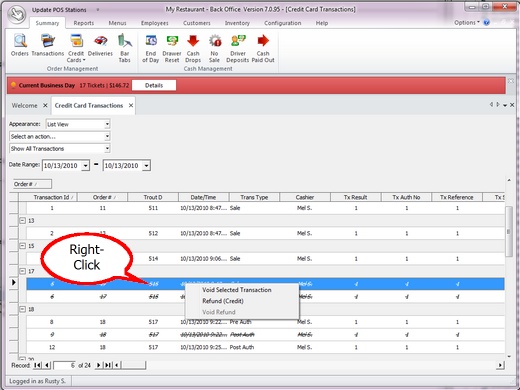Switch to the Employees ribbon tab
Viewport: 520px width, 390px height.
click(x=154, y=23)
